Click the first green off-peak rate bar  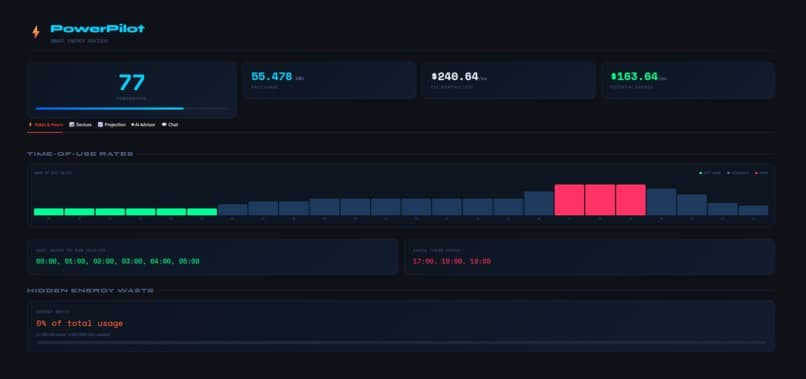(x=49, y=212)
